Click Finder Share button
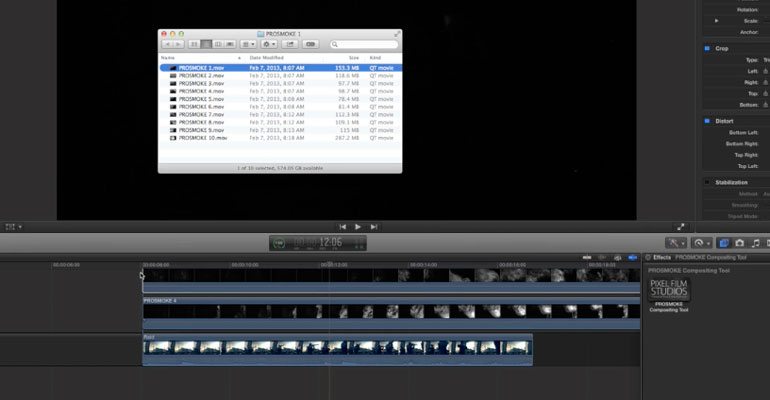770x400 pixels. point(290,44)
